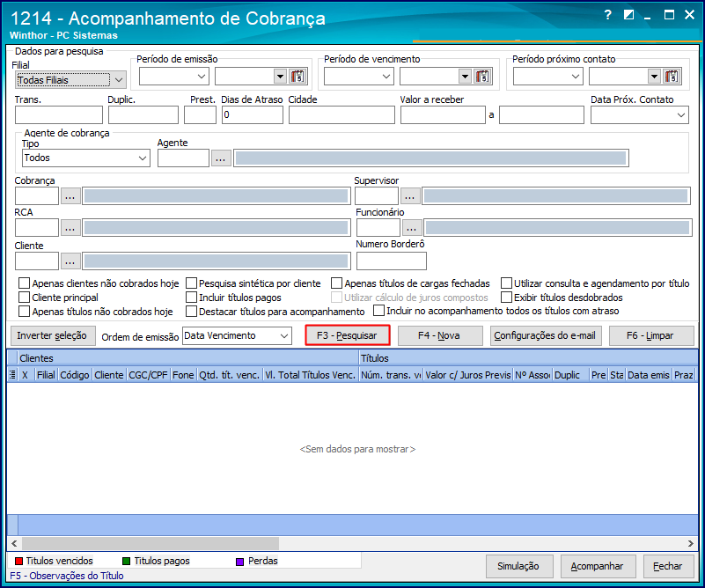This screenshot has width=705, height=588.
Task: Open the Filial dropdown Todas Filiais
Action: pos(70,80)
